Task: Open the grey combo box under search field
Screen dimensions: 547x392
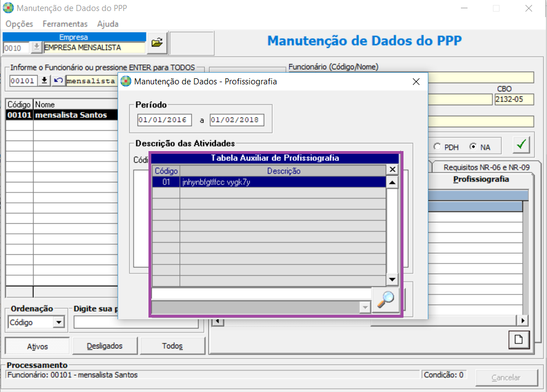Action: (x=365, y=308)
